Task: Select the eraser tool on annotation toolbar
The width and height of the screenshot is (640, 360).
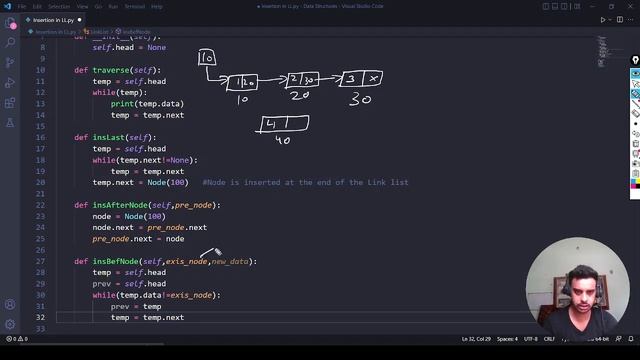Action: coord(636,113)
